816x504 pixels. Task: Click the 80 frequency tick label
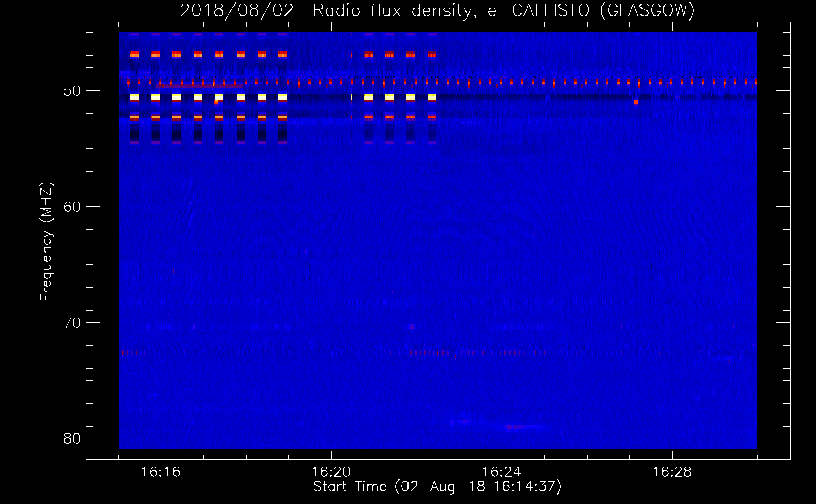pyautogui.click(x=72, y=439)
